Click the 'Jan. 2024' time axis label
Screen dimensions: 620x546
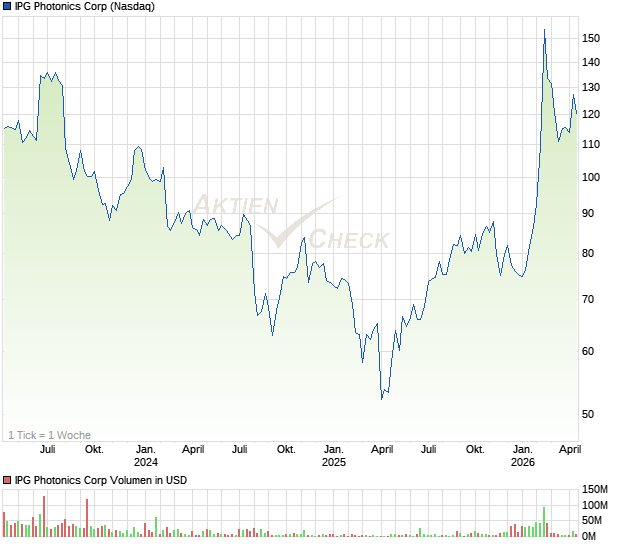[x=146, y=455]
